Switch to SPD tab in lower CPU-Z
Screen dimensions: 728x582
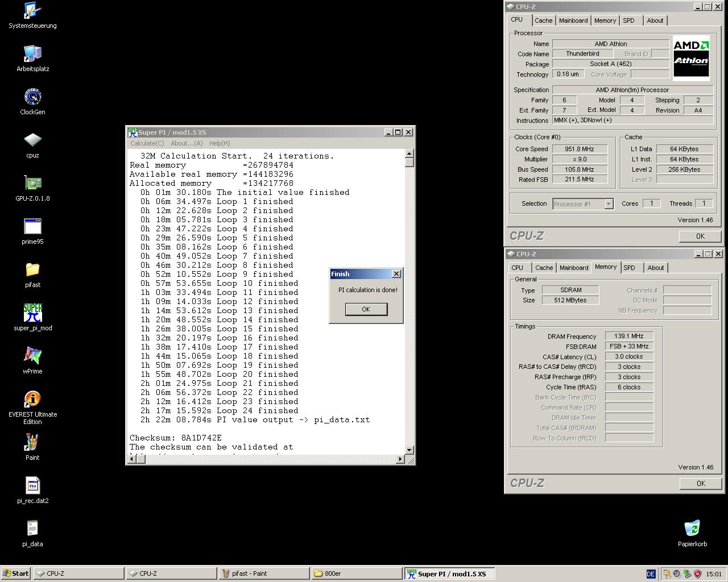[x=629, y=268]
